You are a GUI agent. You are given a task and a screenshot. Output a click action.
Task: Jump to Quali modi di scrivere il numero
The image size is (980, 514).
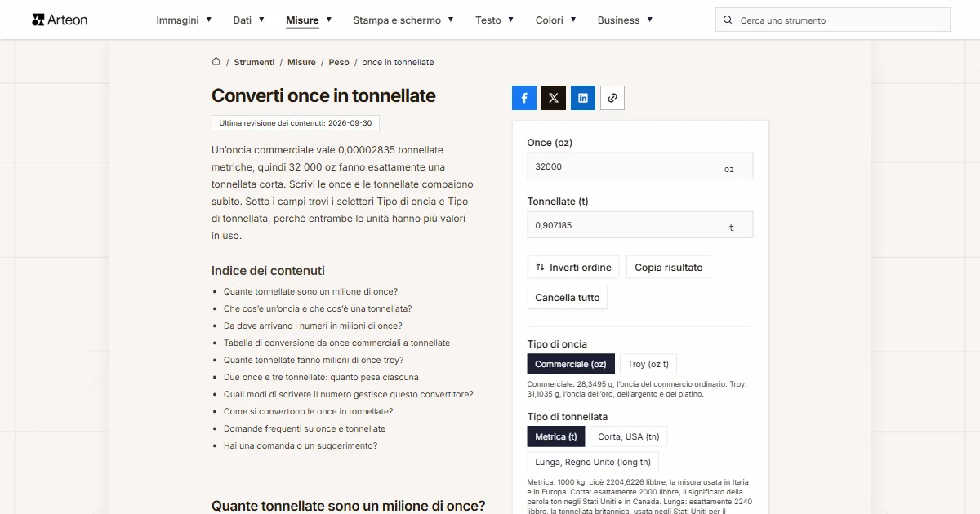pyautogui.click(x=349, y=394)
